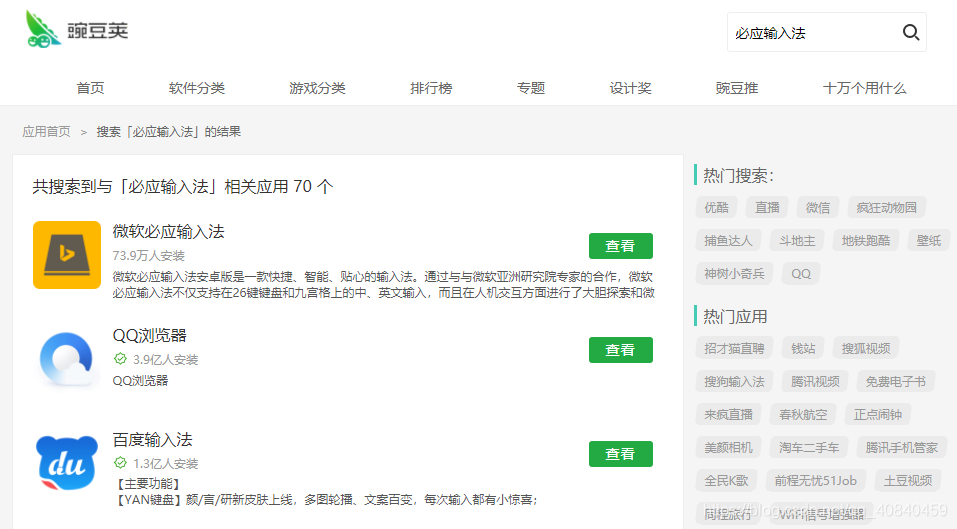Open 设计奖 navigation tab

point(630,88)
